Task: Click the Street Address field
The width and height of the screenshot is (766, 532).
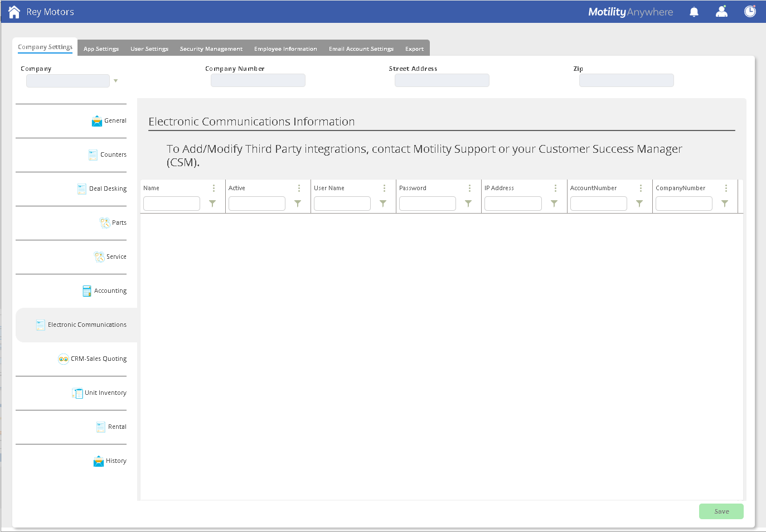Action: click(x=442, y=80)
